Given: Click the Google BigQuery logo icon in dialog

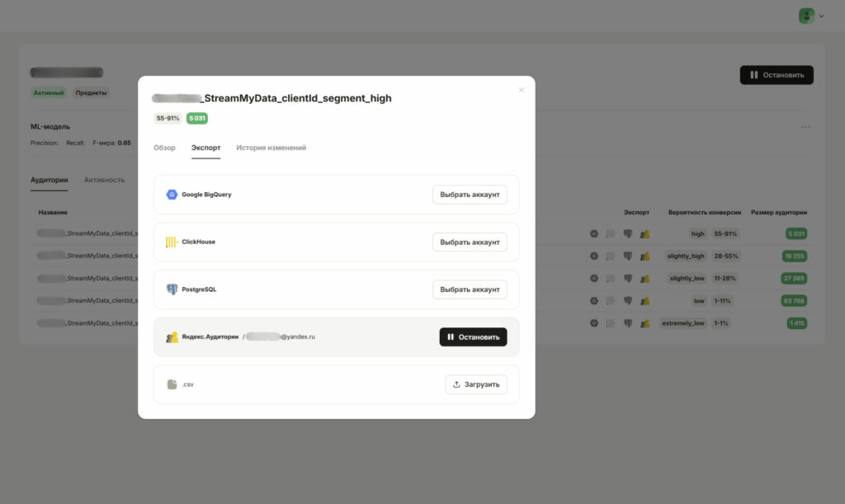Looking at the screenshot, I should click(172, 195).
